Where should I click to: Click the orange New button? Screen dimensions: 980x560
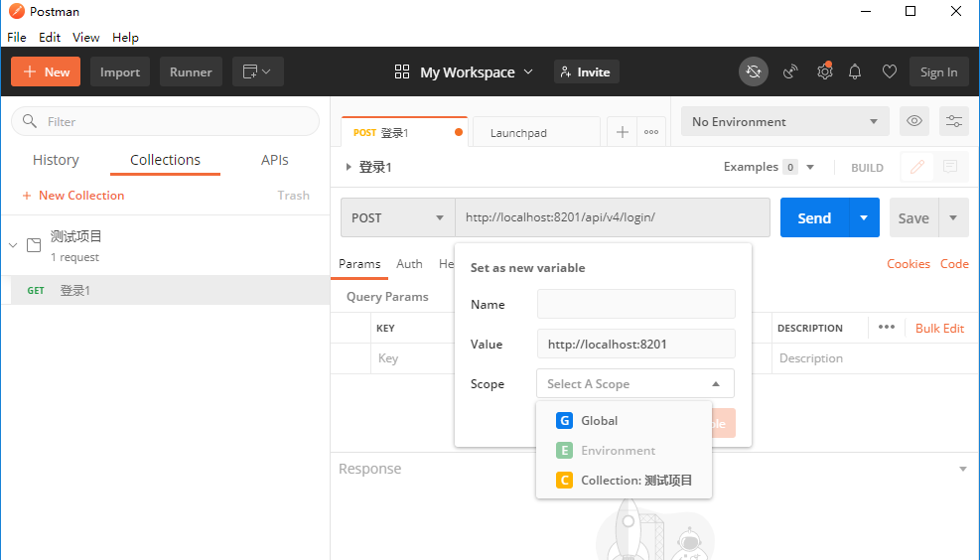[46, 71]
